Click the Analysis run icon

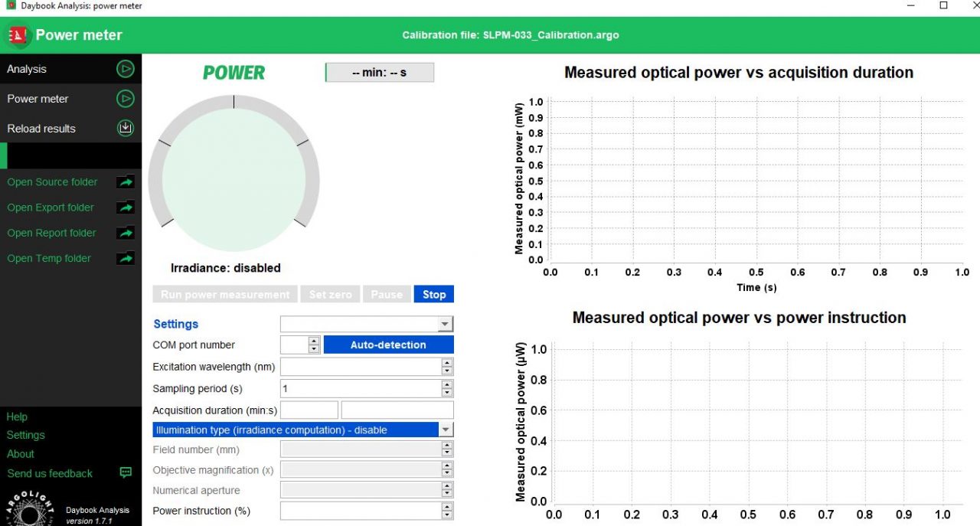coord(125,68)
